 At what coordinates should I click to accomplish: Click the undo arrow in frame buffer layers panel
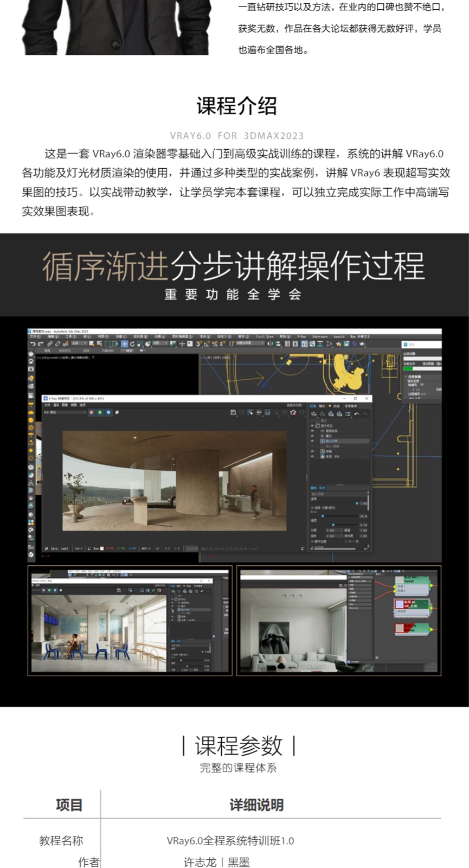pos(356,414)
